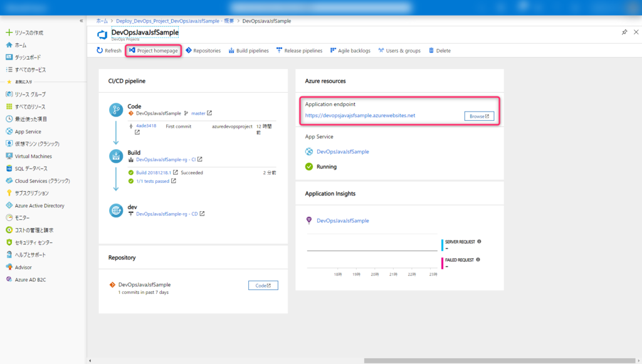Viewport: 642px width, 364px height.
Task: Open the master branch link
Action: (x=198, y=113)
